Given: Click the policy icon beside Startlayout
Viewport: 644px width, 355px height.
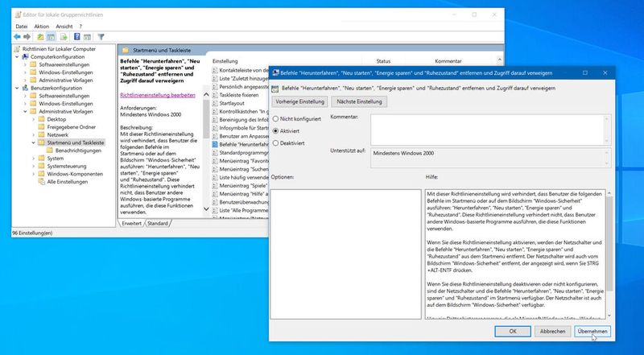Looking at the screenshot, I should 215,103.
